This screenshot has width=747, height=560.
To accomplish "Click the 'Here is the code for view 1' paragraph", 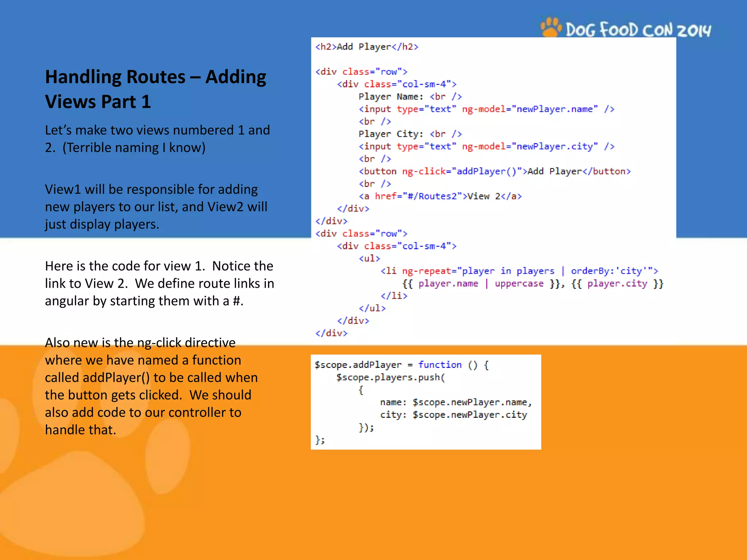I will click(x=159, y=283).
